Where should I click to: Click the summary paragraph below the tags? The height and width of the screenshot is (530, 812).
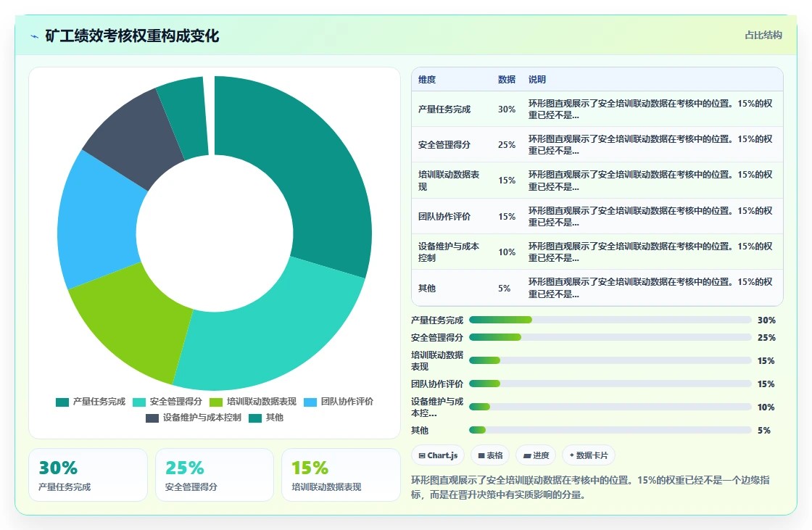point(590,487)
